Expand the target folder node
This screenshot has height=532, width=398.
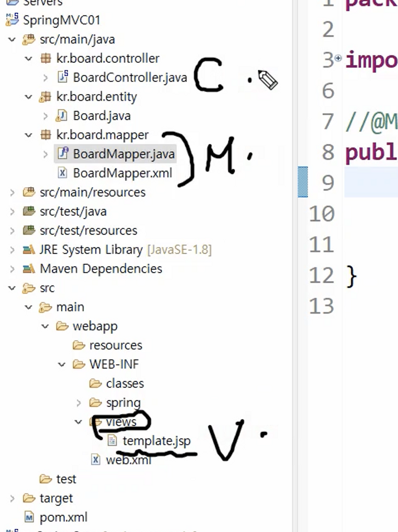click(x=12, y=499)
